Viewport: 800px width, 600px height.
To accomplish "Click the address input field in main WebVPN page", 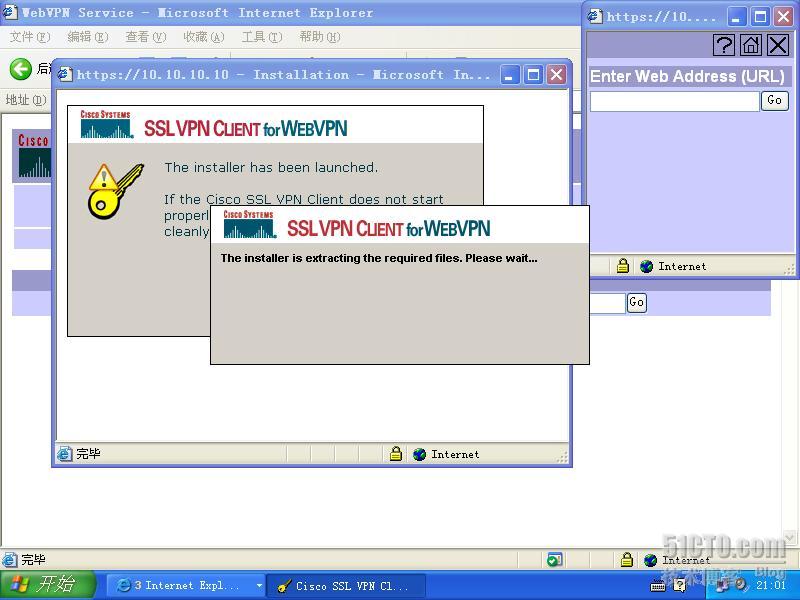I will coord(608,303).
